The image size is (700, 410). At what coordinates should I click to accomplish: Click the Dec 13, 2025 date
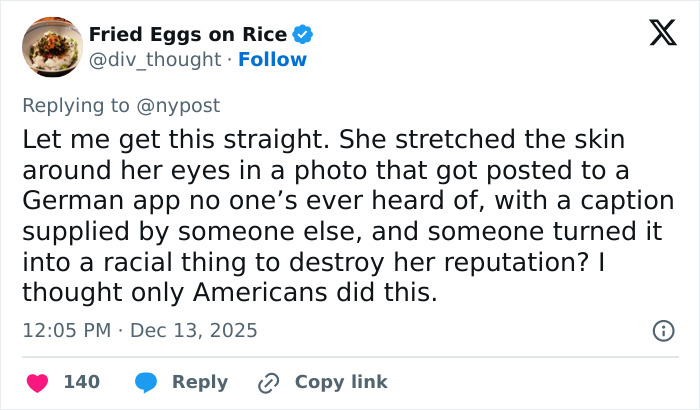(x=195, y=330)
